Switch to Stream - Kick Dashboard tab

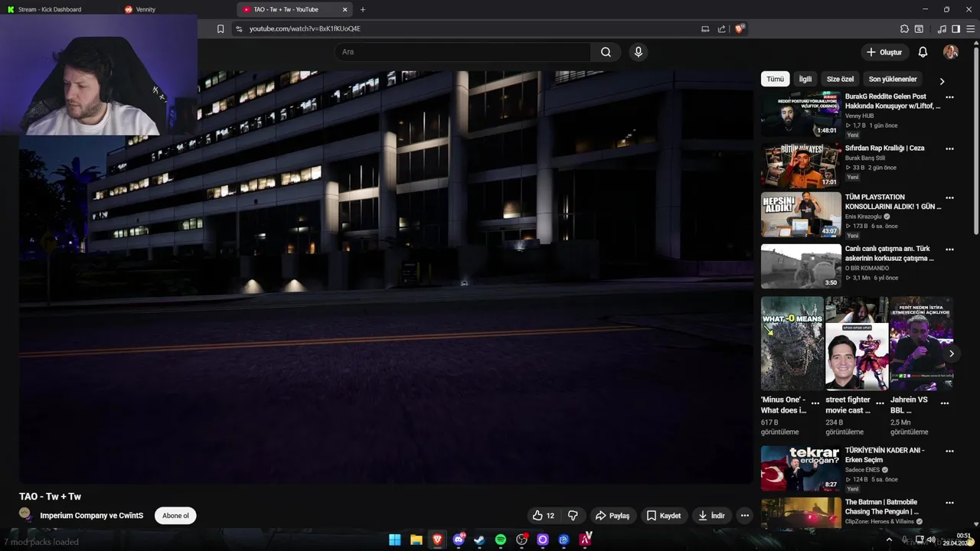pos(50,10)
